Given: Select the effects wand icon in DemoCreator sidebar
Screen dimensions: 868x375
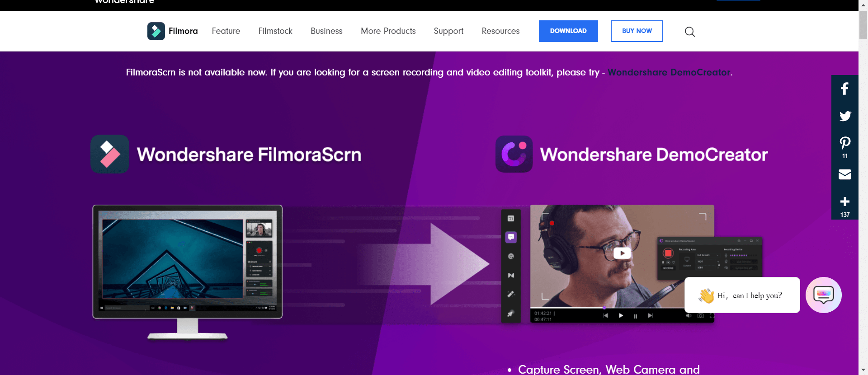Looking at the screenshot, I should coord(511,294).
